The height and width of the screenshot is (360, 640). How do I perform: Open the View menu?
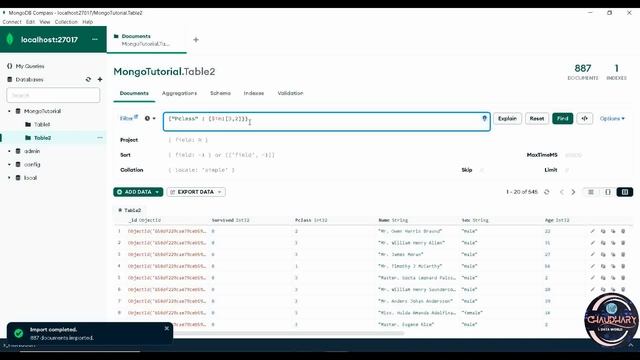click(x=45, y=22)
